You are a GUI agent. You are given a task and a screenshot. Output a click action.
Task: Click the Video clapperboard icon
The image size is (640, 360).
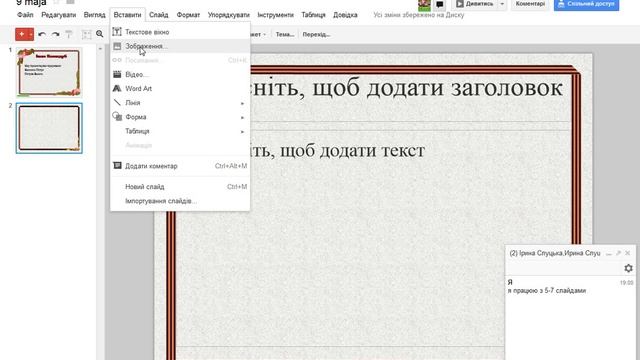(x=117, y=74)
